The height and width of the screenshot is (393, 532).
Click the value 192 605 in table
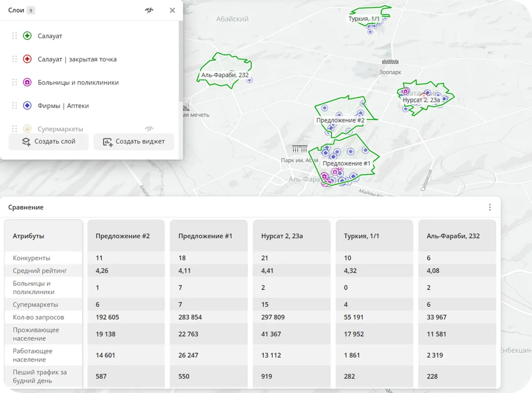tap(107, 317)
